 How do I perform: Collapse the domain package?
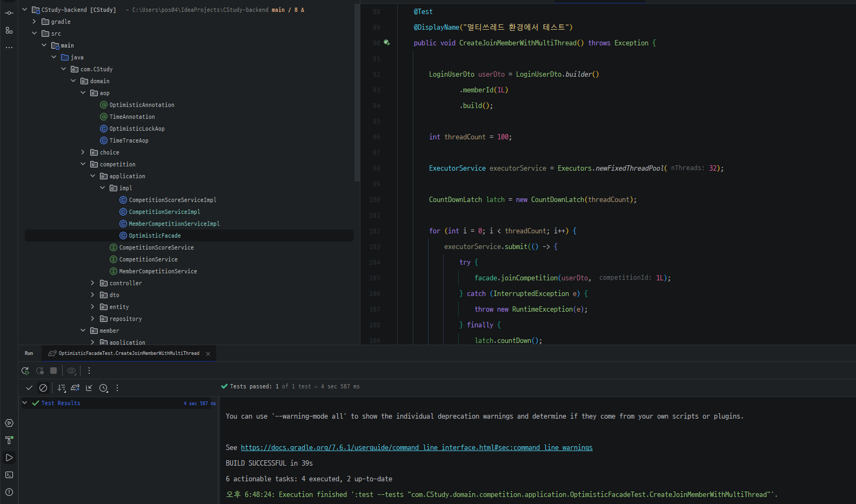[x=73, y=81]
